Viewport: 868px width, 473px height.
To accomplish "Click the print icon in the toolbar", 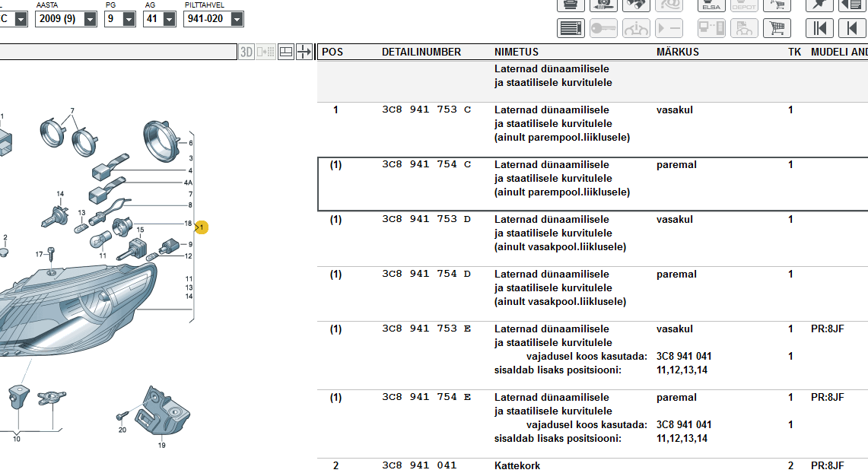I will [x=571, y=5].
